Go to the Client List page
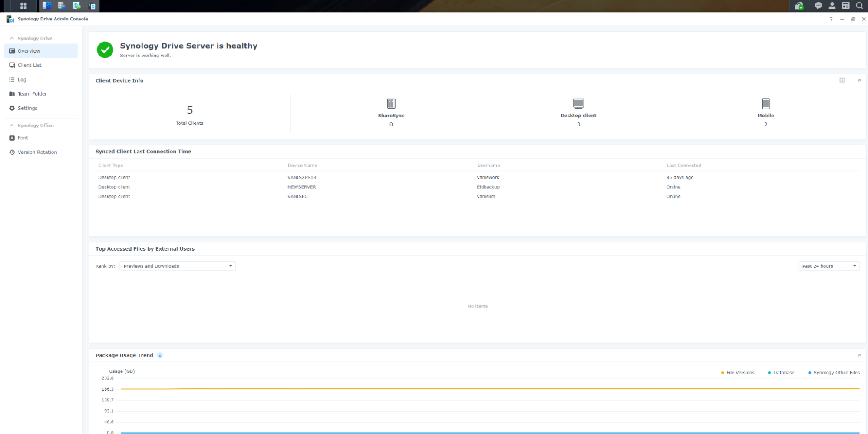Screen dimensions: 868x434 pyautogui.click(x=41, y=65)
